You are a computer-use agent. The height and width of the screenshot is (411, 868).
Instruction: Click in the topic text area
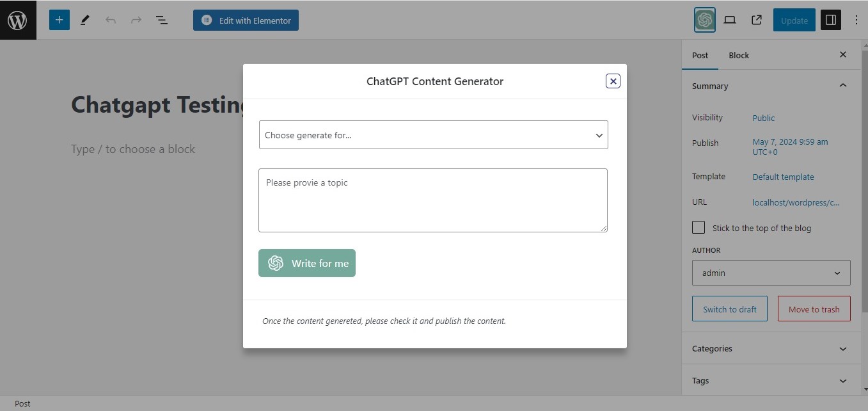[433, 200]
